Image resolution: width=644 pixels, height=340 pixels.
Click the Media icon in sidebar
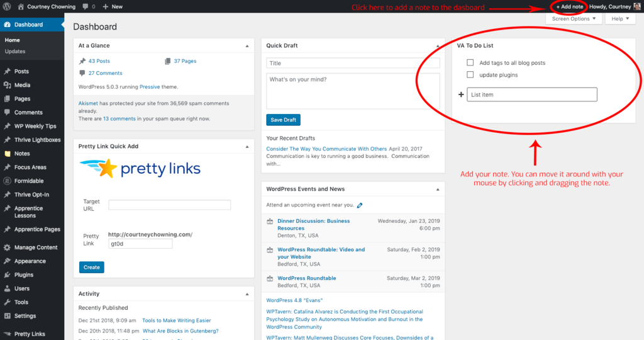point(7,85)
